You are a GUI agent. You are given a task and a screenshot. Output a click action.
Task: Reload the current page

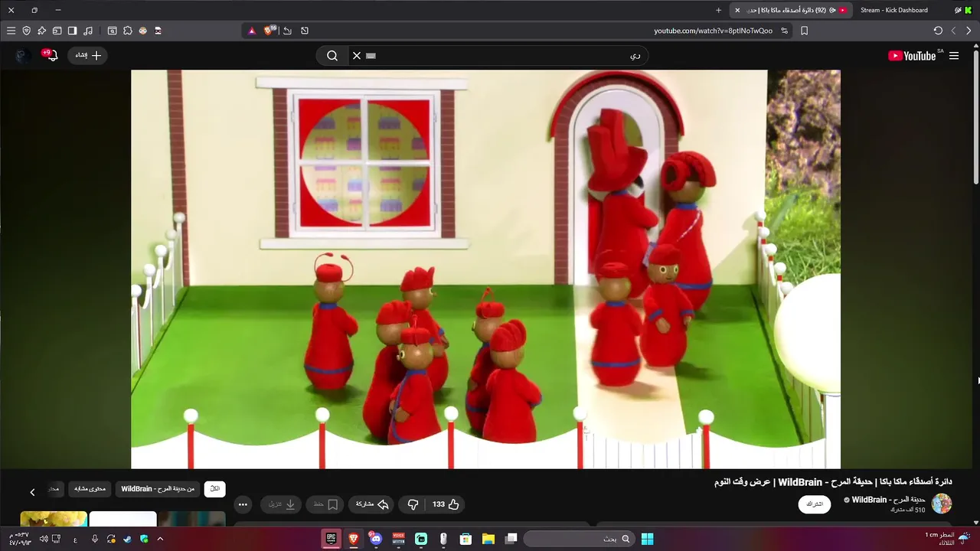[x=938, y=31]
